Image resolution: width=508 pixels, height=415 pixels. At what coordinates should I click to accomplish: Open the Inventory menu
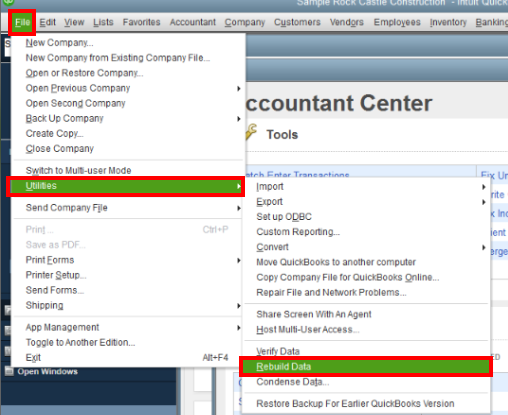(x=448, y=22)
